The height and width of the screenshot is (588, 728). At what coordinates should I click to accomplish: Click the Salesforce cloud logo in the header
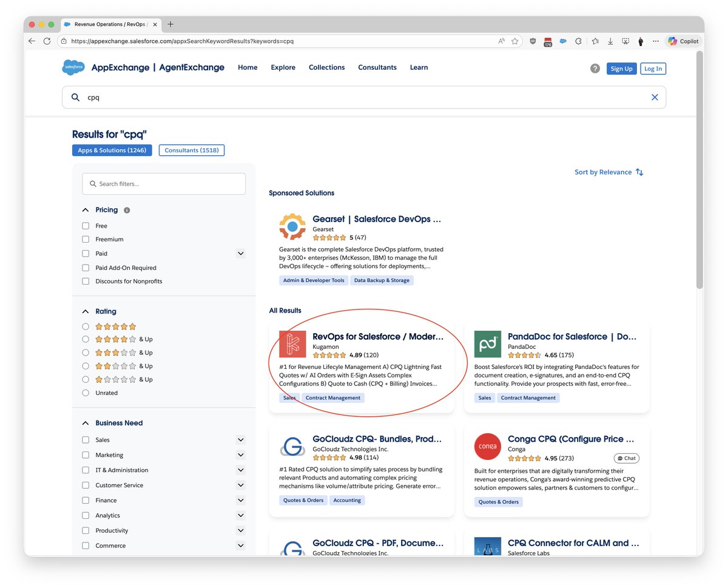[x=73, y=67]
